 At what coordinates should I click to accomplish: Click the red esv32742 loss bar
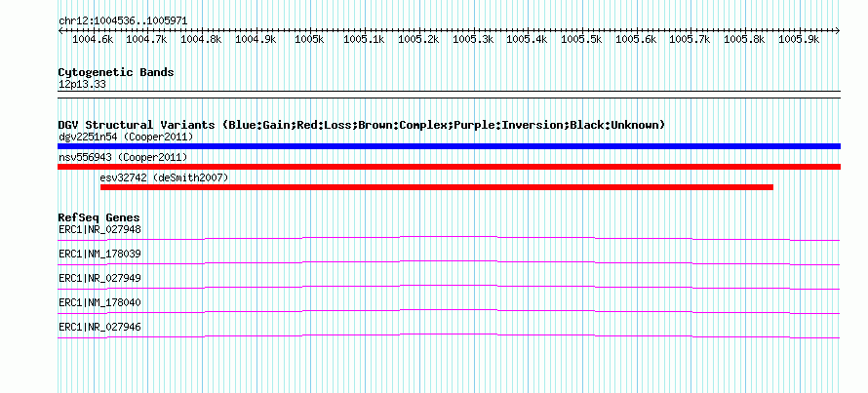(437, 187)
